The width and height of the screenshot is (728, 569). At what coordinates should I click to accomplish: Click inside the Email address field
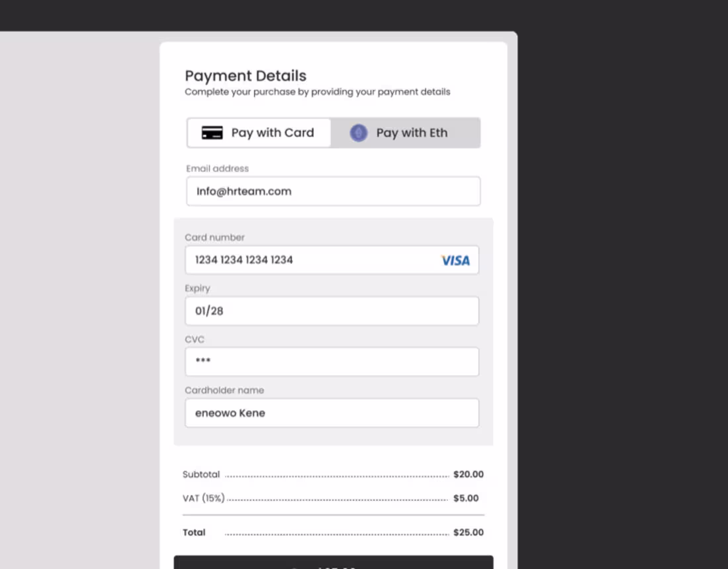[333, 191]
